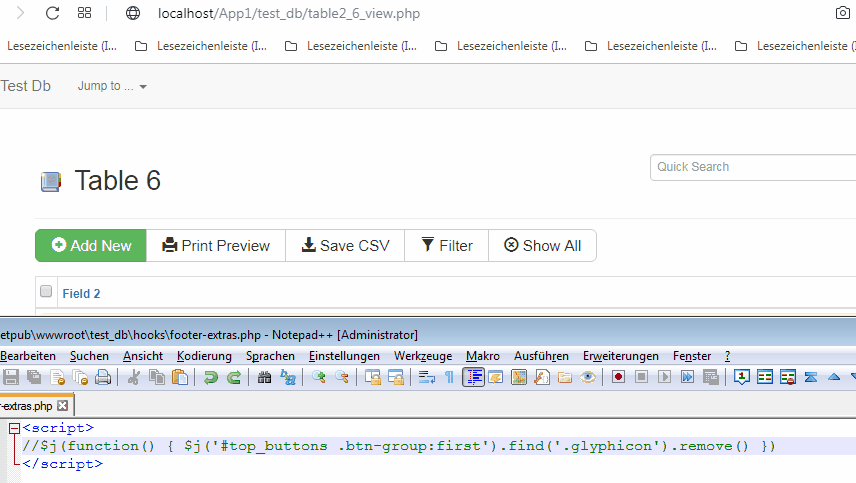
Task: Click Save icon in Notepad++ toolbar
Action: pos(11,377)
